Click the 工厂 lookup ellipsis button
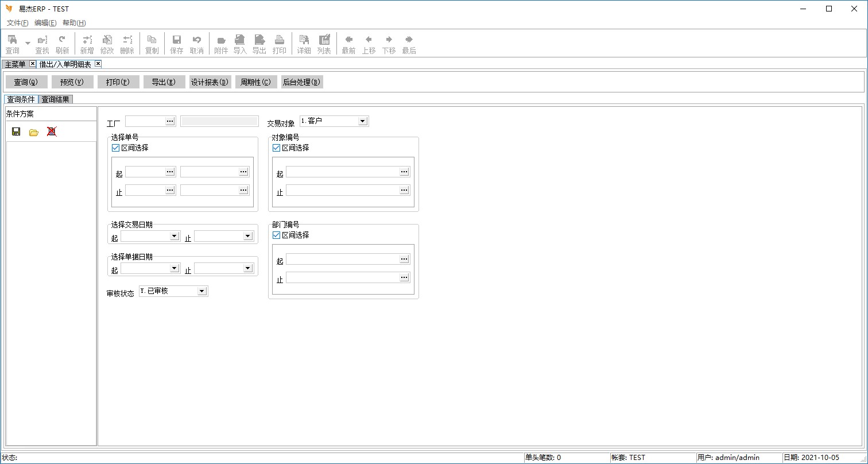 click(170, 121)
